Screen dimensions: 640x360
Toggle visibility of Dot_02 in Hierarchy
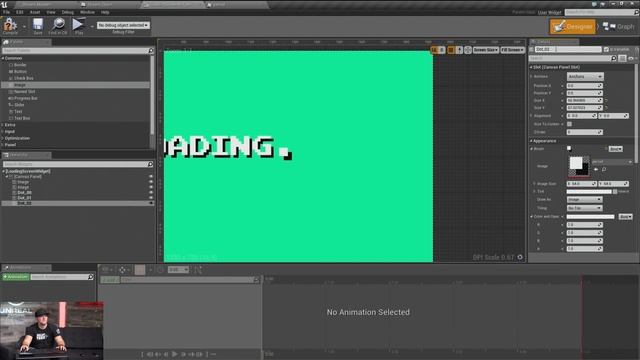[151, 203]
